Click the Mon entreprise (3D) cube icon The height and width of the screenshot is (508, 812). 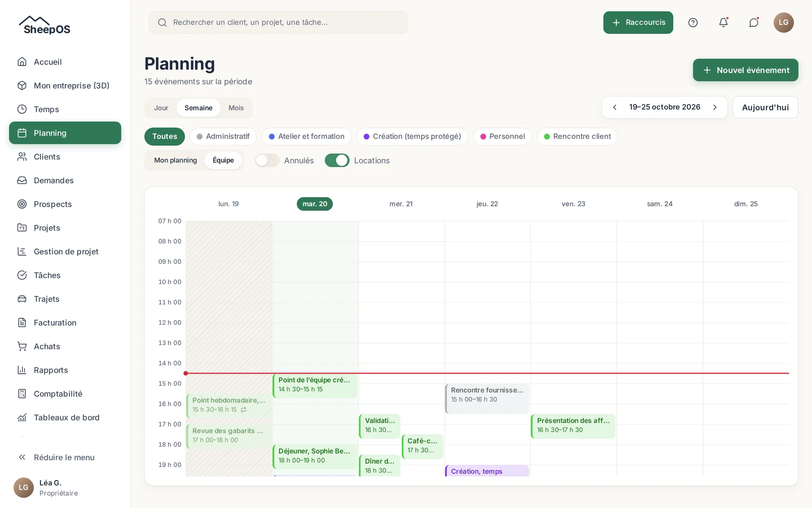pyautogui.click(x=22, y=85)
